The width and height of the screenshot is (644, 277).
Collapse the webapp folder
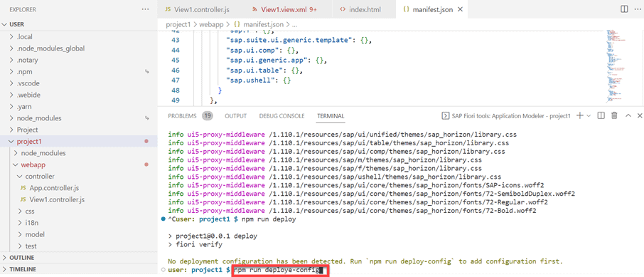(78, 164)
